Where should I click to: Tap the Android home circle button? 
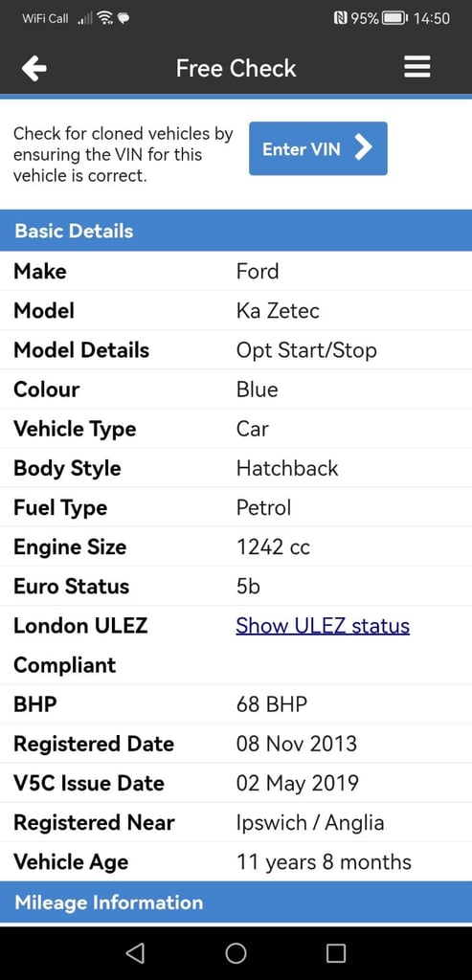[236, 952]
